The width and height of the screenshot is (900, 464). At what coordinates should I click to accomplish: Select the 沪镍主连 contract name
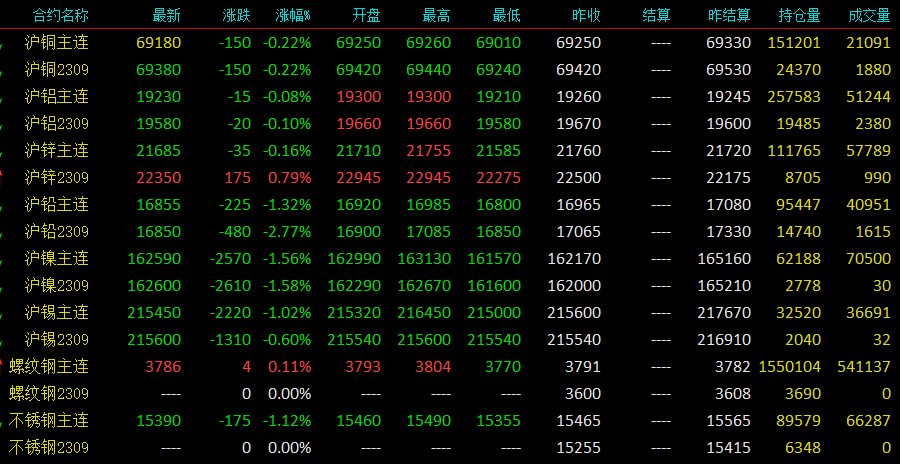coord(57,258)
